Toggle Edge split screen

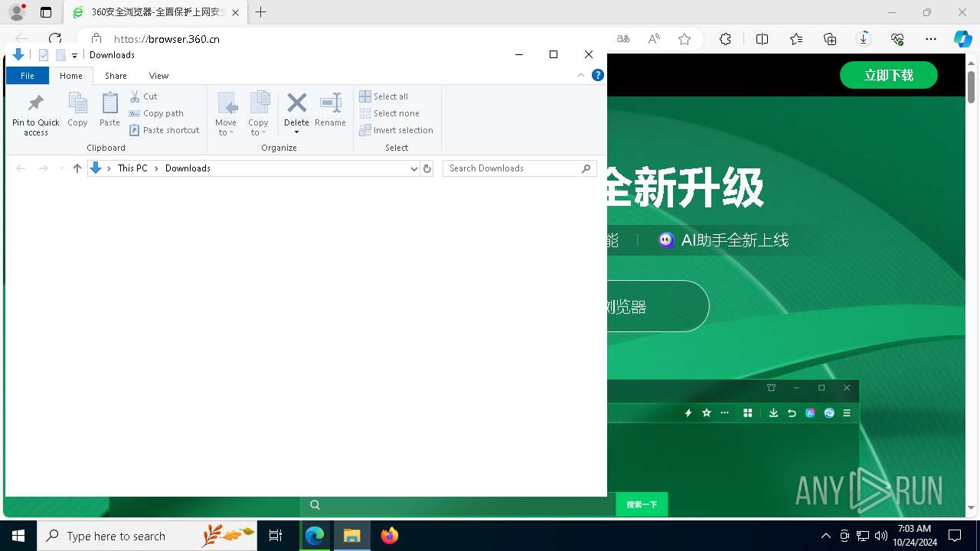(763, 39)
